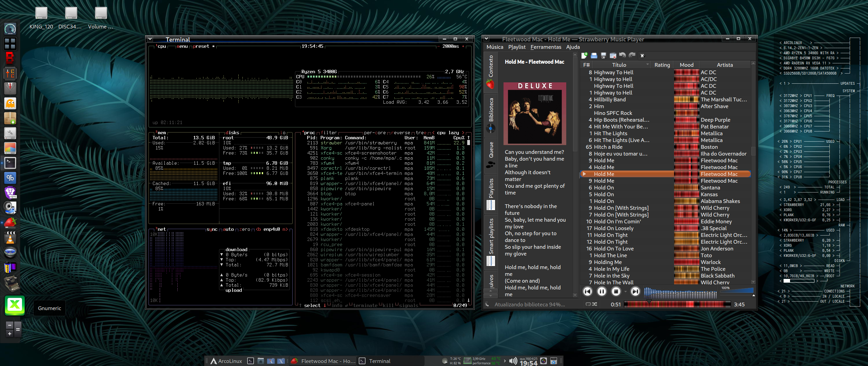
Task: Open the orange ghost app in dock
Action: (10, 103)
